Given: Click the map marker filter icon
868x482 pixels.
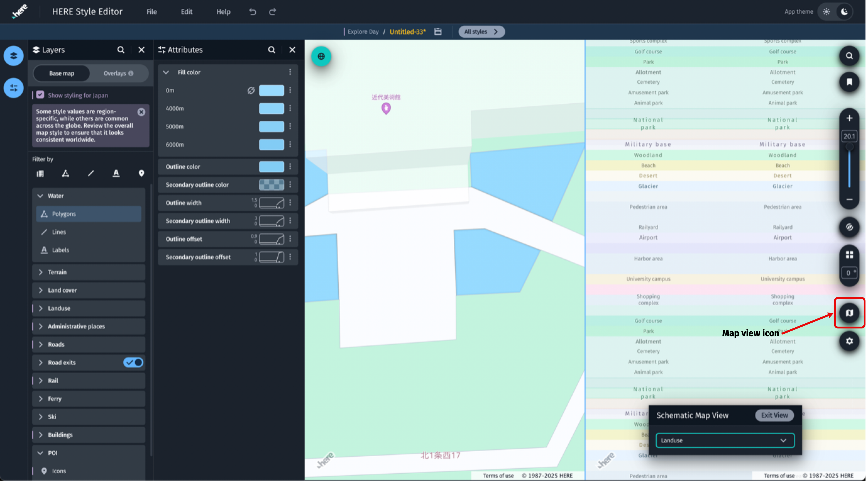Looking at the screenshot, I should 141,173.
